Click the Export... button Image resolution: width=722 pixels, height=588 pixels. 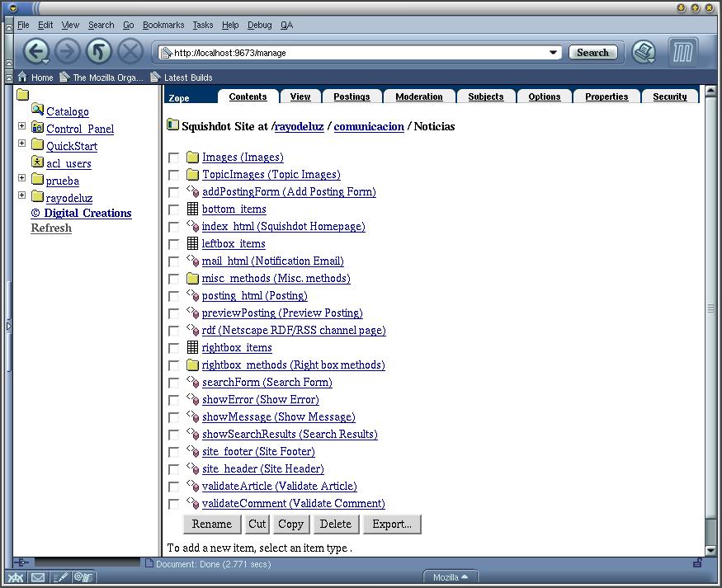click(392, 524)
